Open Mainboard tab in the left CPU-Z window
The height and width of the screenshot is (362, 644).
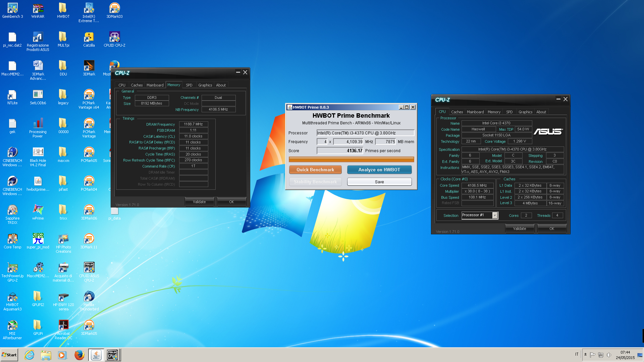coord(155,85)
